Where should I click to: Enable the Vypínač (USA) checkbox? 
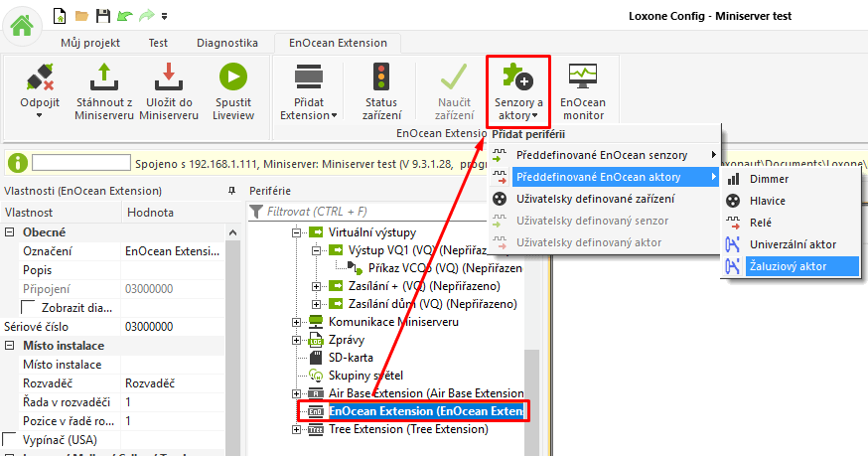tap(10, 439)
